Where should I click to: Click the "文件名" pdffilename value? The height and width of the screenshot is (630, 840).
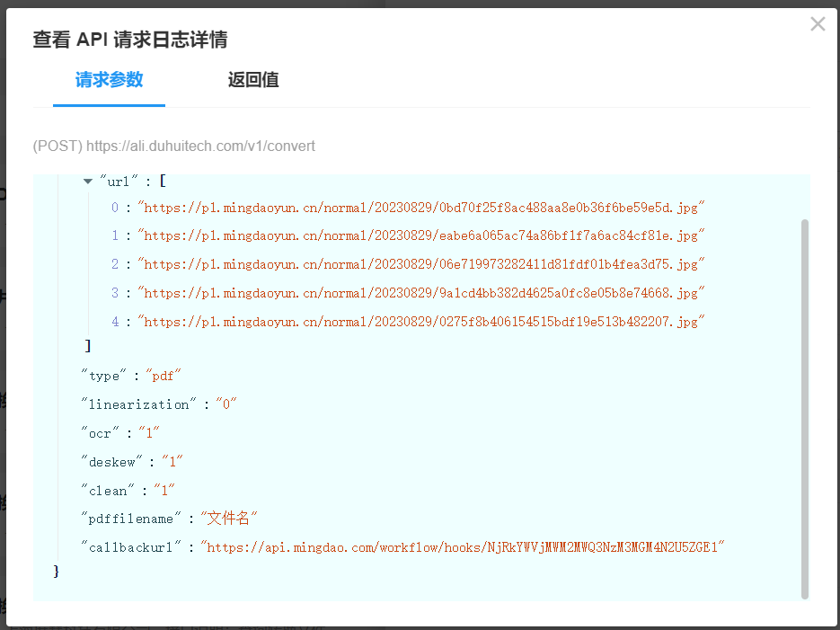(229, 519)
